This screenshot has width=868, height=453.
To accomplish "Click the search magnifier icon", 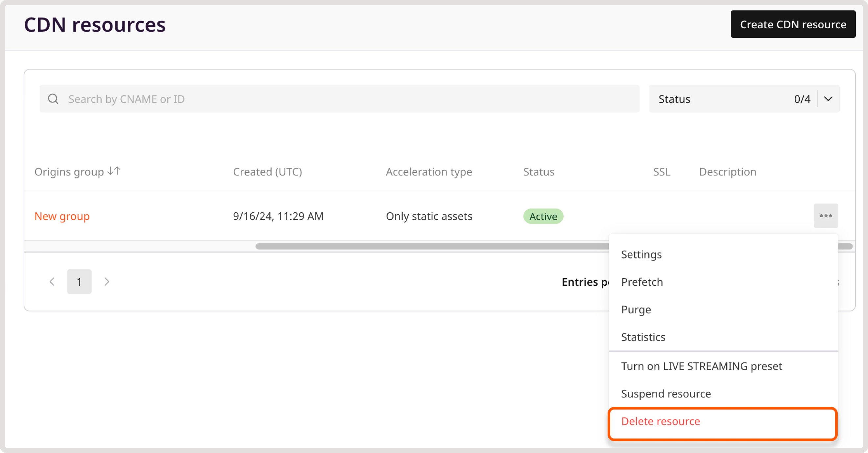I will click(x=53, y=98).
